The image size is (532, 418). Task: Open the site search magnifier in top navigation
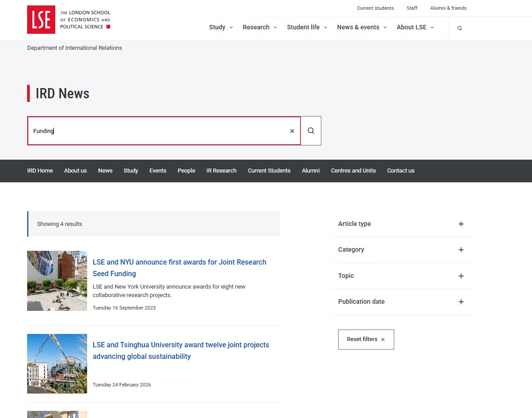coord(460,28)
